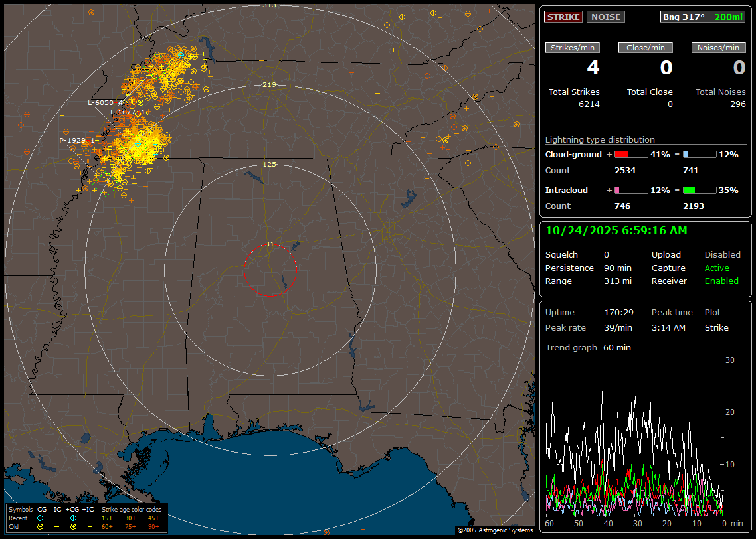Click the 90+ strike age color code
Screen dimensions: 756x539
(153, 526)
